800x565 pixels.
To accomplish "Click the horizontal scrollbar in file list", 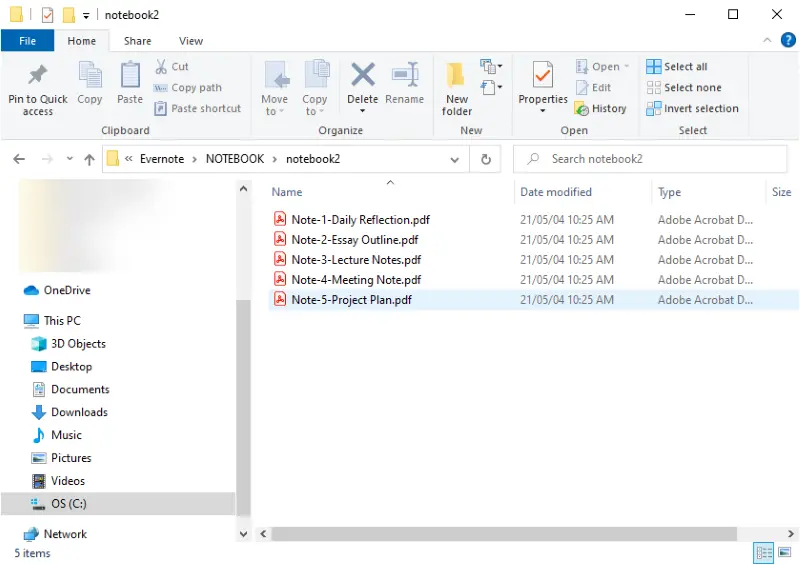I will point(500,534).
